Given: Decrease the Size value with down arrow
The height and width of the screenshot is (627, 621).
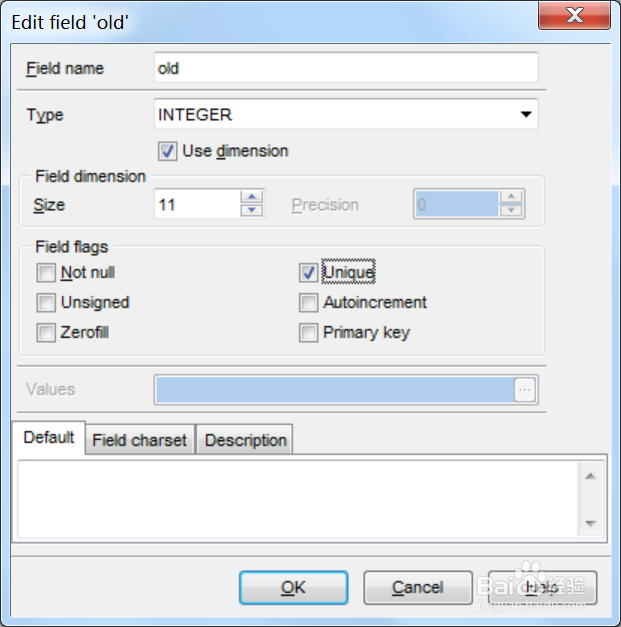Looking at the screenshot, I should tap(252, 210).
